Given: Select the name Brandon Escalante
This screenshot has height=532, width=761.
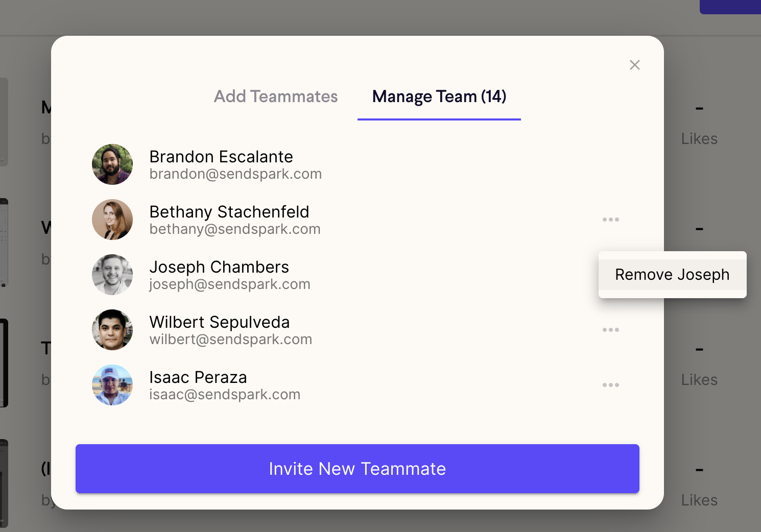Looking at the screenshot, I should coord(221,157).
